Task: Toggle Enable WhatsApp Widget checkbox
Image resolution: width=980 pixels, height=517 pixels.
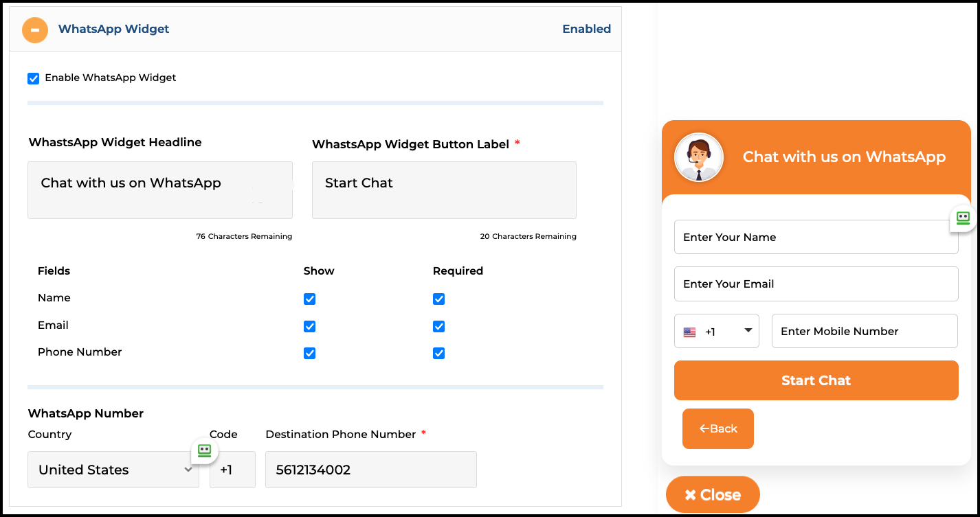Action: point(34,78)
